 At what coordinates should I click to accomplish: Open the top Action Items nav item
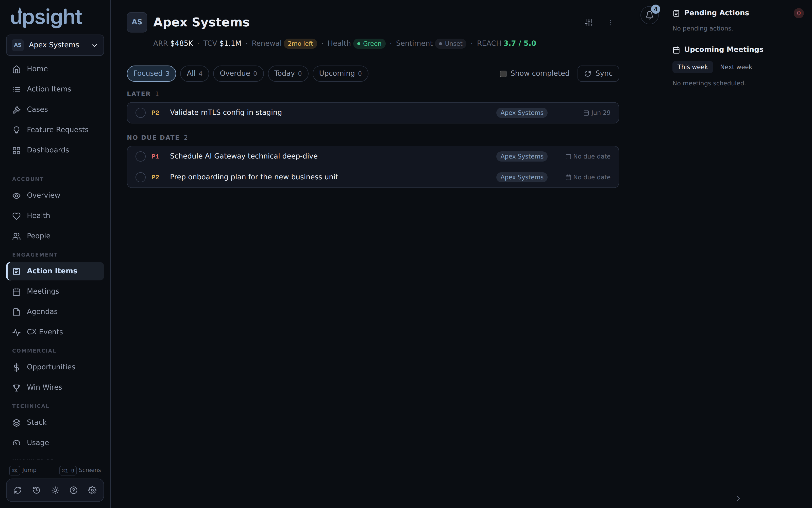55,89
